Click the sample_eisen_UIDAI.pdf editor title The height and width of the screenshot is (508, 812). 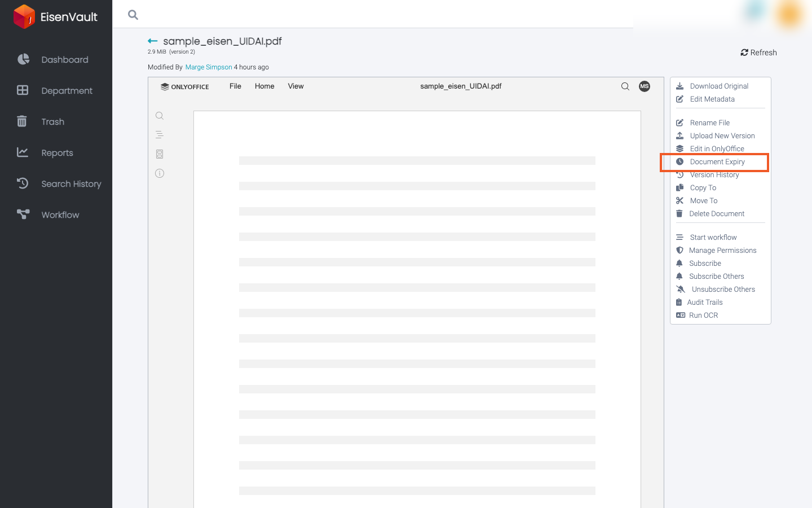pyautogui.click(x=461, y=86)
